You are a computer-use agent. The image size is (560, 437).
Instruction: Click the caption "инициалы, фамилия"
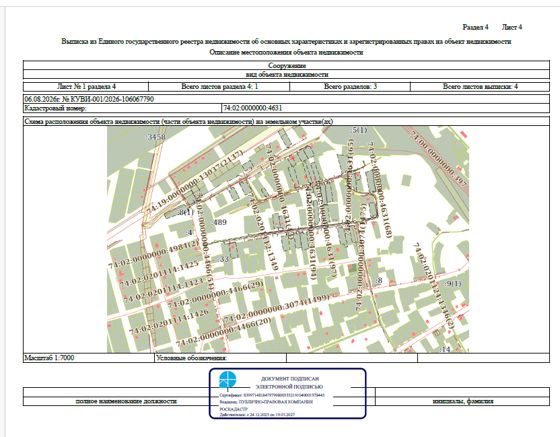tap(463, 401)
